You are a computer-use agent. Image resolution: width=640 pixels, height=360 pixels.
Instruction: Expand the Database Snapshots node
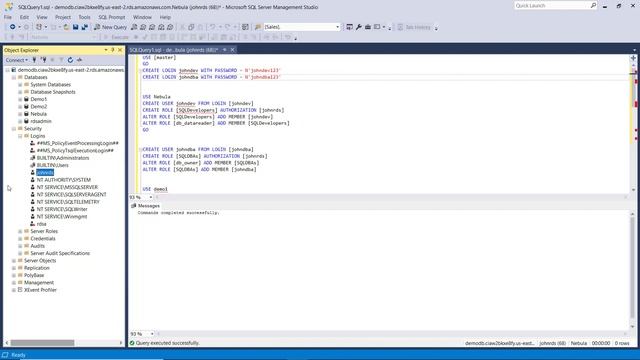click(20, 92)
